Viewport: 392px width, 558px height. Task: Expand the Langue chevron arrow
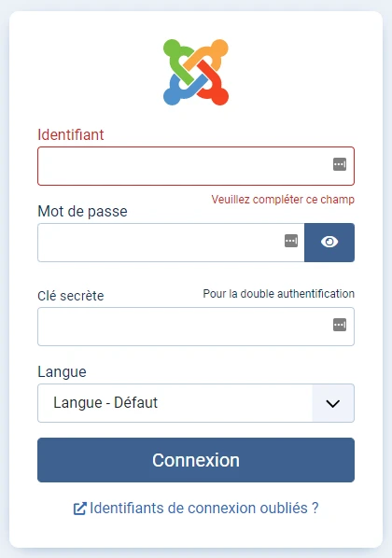tap(333, 403)
